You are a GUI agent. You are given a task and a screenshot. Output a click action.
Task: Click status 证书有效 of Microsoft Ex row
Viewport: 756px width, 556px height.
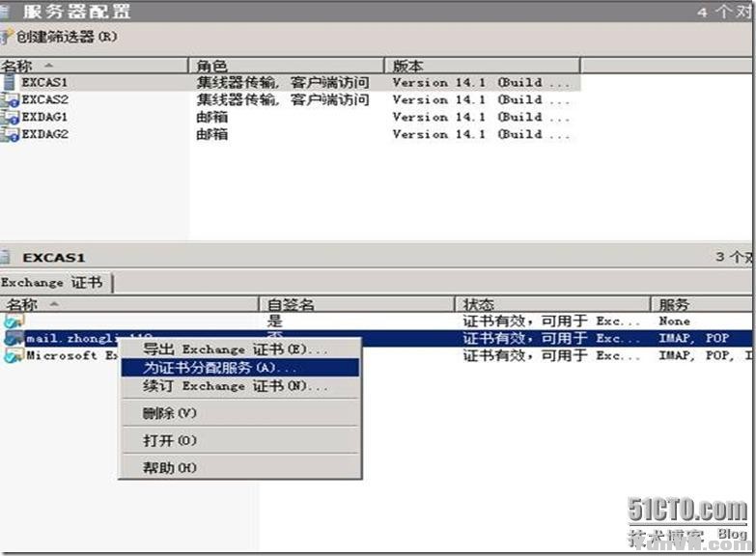pos(551,356)
